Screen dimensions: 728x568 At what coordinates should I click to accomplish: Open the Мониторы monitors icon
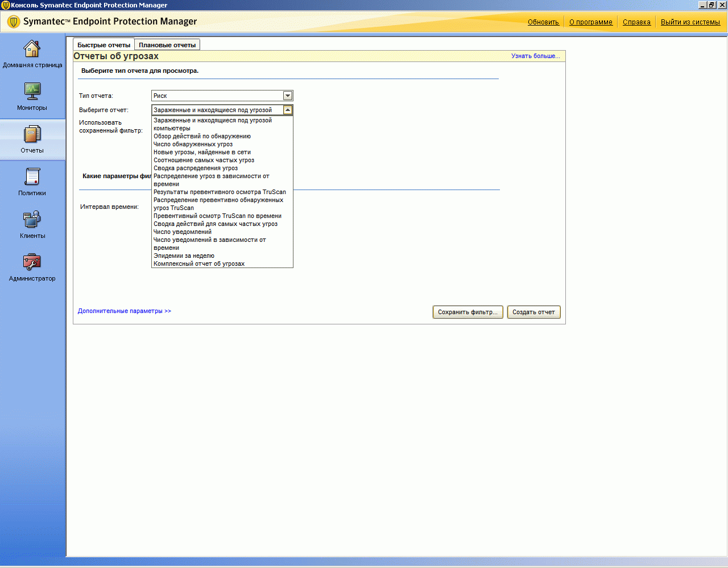click(32, 91)
